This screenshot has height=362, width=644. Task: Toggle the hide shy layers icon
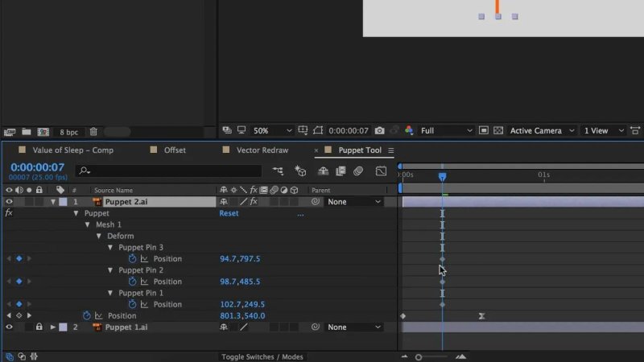point(324,171)
